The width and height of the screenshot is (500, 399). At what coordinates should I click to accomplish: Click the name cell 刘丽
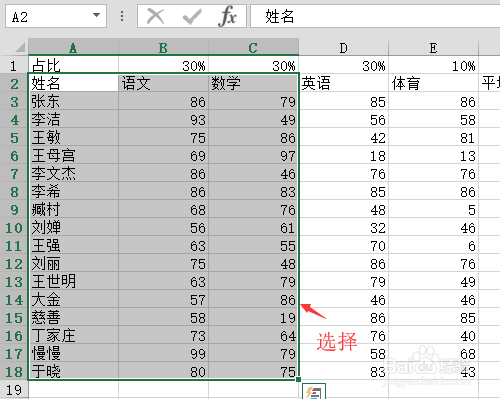coord(73,263)
